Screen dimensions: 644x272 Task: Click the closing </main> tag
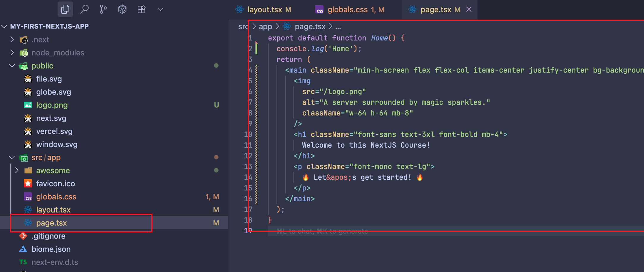click(300, 199)
